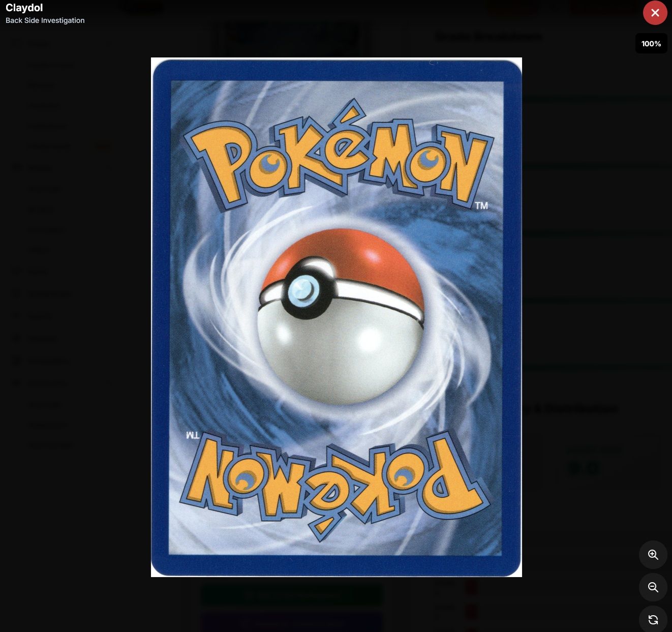Image resolution: width=672 pixels, height=632 pixels.
Task: Reset the view with the refresh arrows icon
Action: pos(653,619)
